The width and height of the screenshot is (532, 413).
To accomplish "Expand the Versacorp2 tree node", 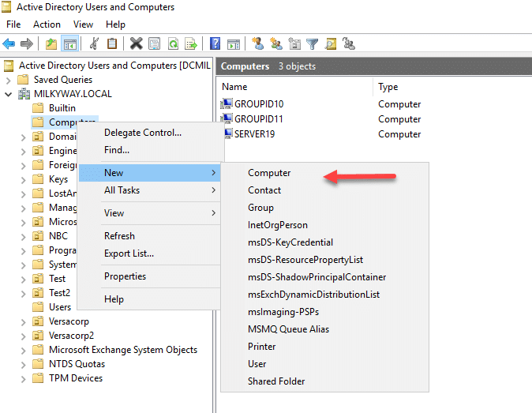I will (x=23, y=336).
